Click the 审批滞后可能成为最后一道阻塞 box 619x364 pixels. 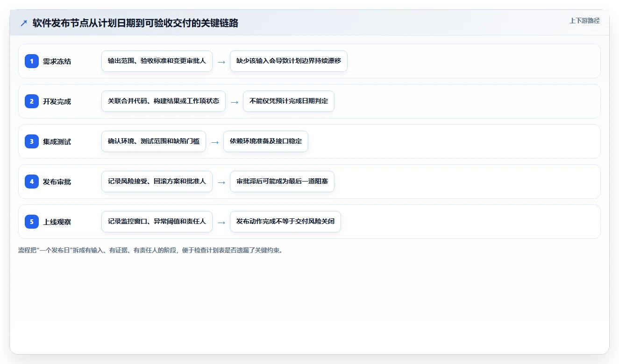tap(282, 182)
